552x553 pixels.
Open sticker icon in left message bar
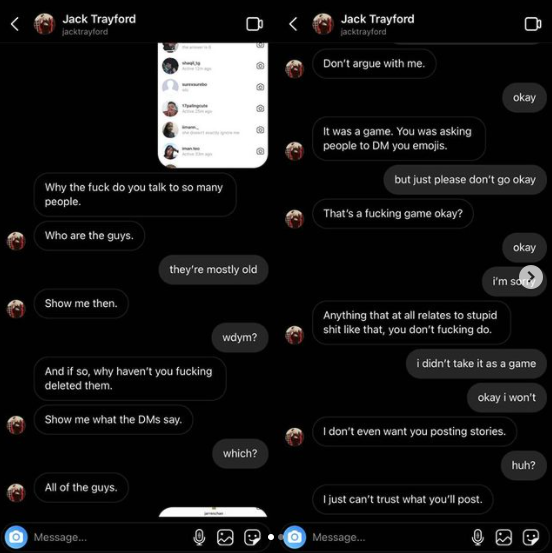252,537
